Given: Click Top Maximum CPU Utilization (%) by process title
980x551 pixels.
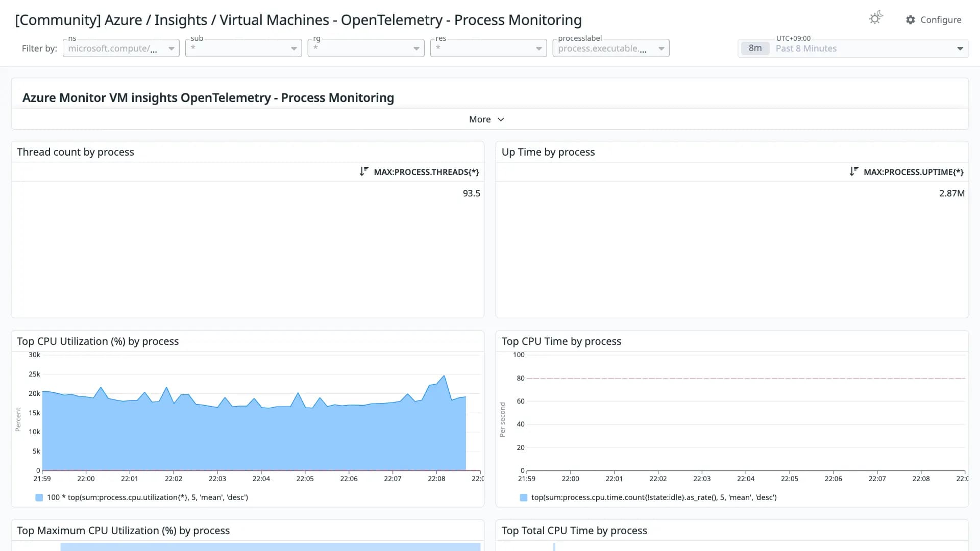Looking at the screenshot, I should [124, 531].
